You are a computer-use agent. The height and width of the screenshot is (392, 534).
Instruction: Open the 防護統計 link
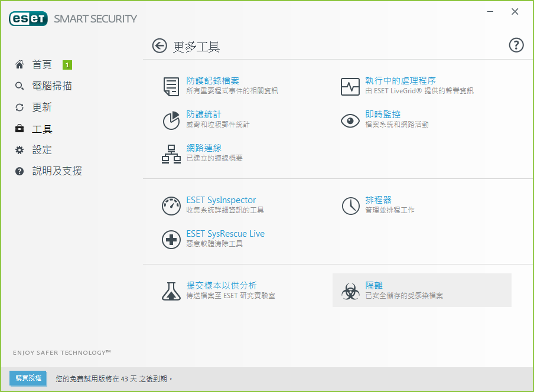[x=204, y=115]
